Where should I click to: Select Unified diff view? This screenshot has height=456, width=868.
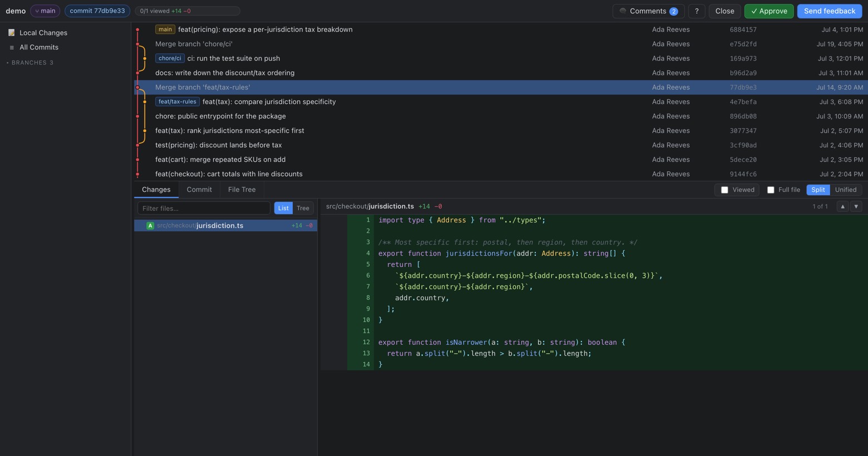846,190
